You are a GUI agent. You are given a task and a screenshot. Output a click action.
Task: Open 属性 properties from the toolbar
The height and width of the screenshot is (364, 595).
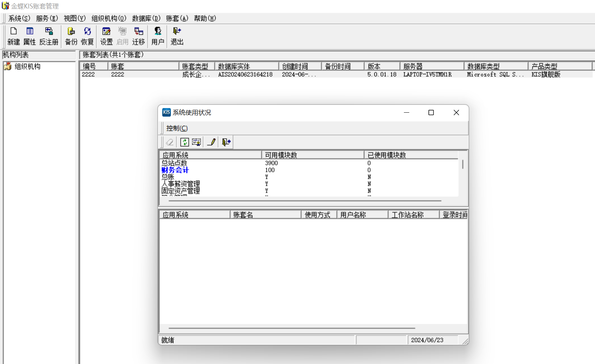click(x=30, y=36)
